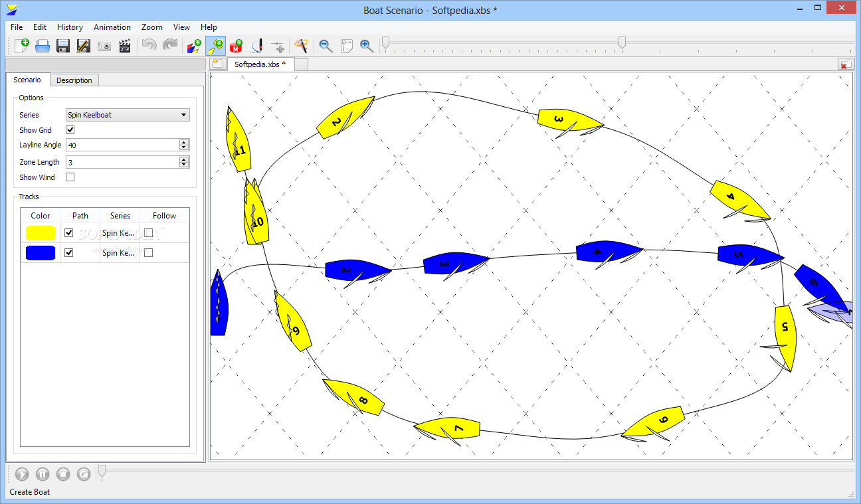Click the yellow track color swatch
This screenshot has height=504, width=861.
click(41, 233)
